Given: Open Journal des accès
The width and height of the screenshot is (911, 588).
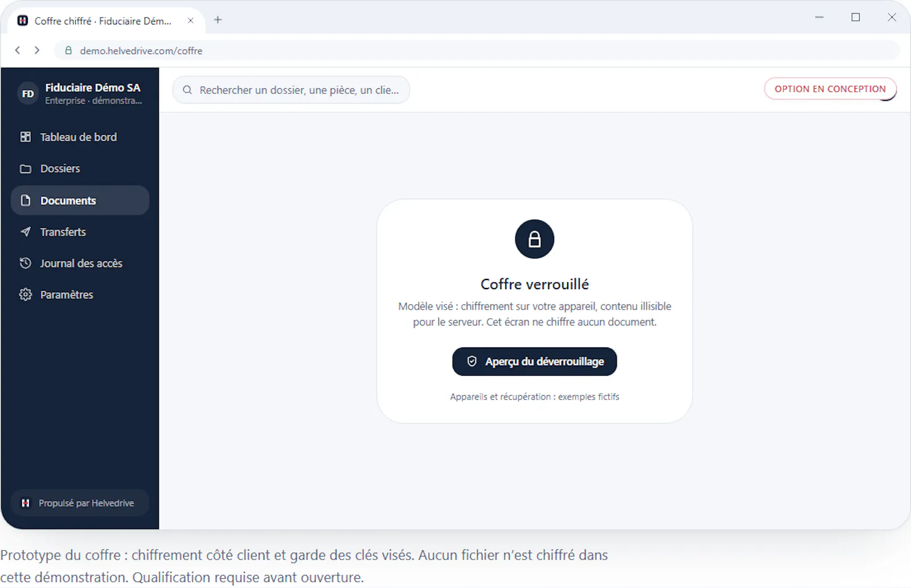Looking at the screenshot, I should pyautogui.click(x=80, y=263).
